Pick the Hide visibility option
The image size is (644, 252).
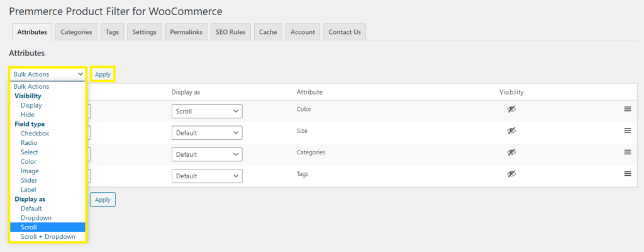[x=28, y=115]
